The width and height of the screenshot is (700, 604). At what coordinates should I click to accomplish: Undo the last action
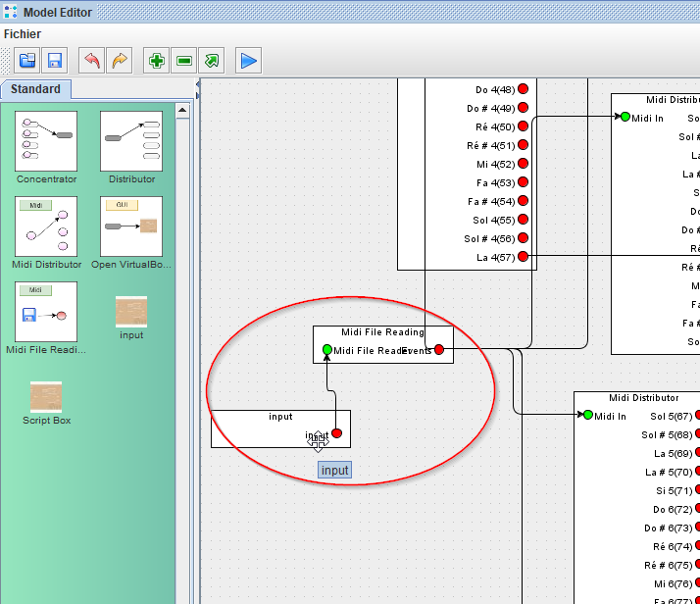point(91,61)
